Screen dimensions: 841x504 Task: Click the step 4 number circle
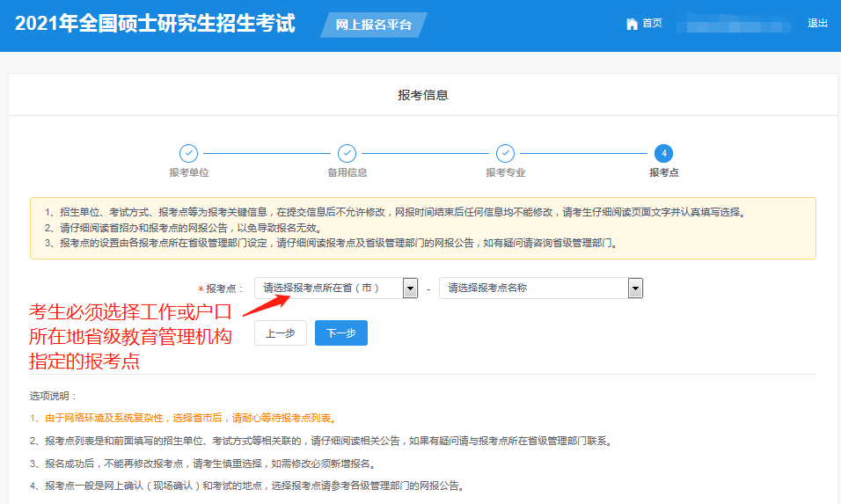click(x=663, y=153)
